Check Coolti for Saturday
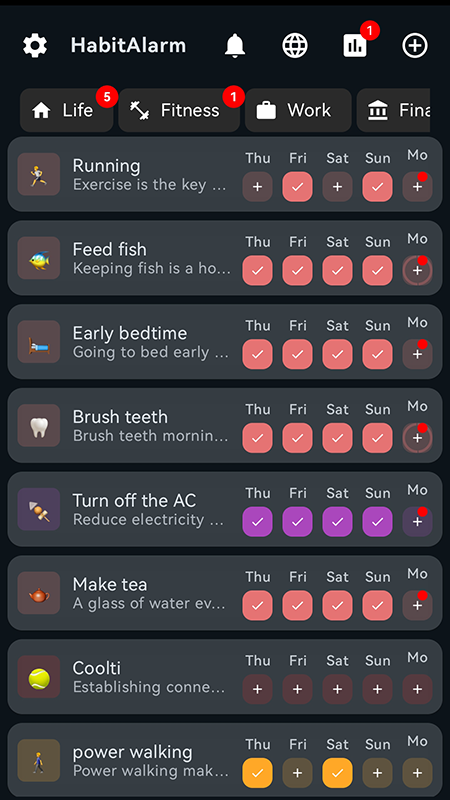This screenshot has width=450, height=800. (x=337, y=689)
